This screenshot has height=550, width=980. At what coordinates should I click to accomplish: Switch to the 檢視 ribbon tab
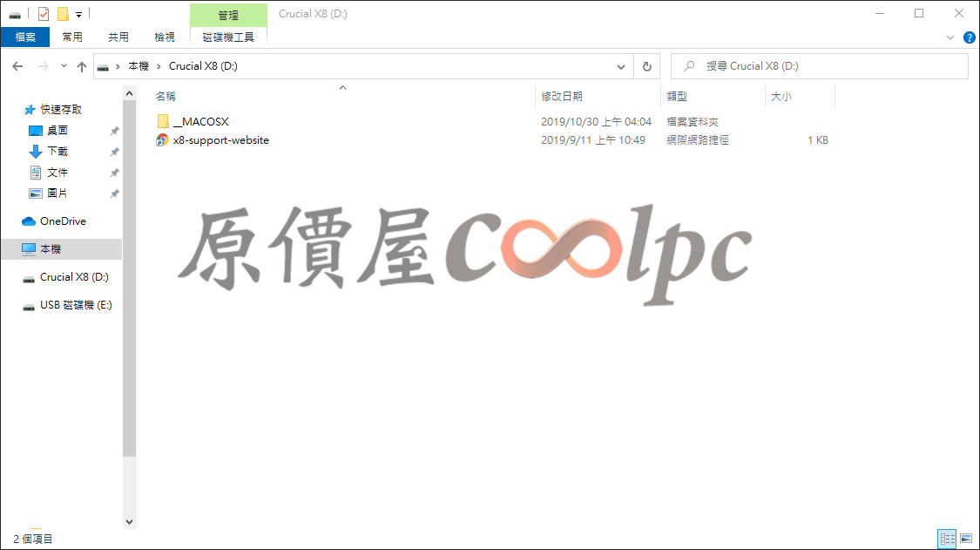(x=165, y=37)
